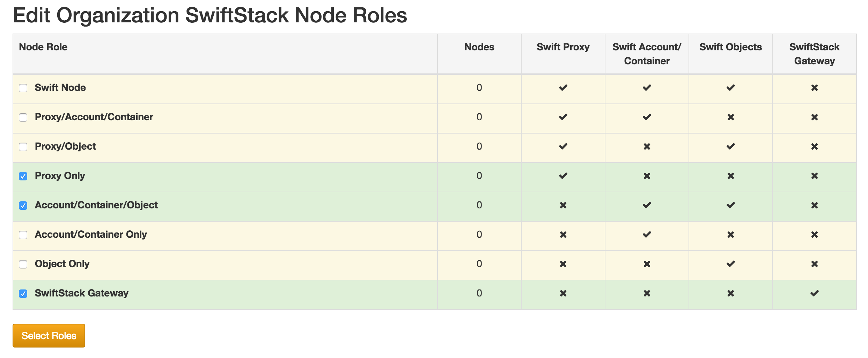868x358 pixels.
Task: Click Swift Proxy checkmark in Proxy/Account/Container row
Action: pyautogui.click(x=563, y=117)
